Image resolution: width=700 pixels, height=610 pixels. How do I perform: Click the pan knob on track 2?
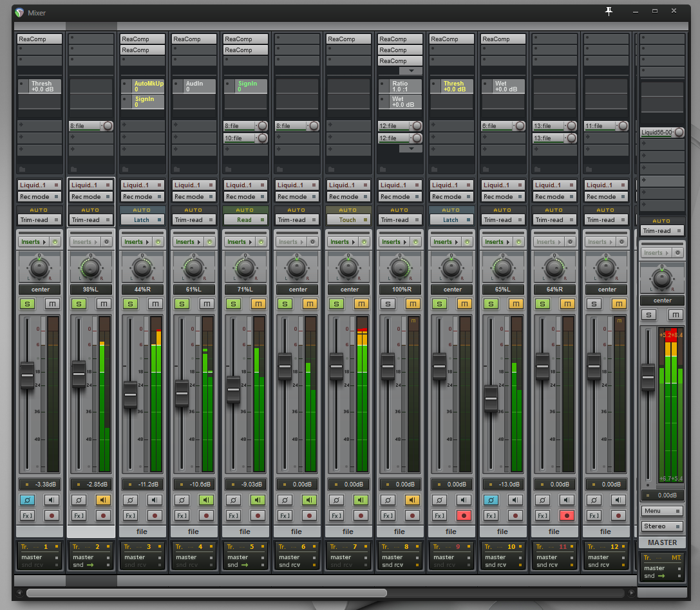tap(91, 268)
